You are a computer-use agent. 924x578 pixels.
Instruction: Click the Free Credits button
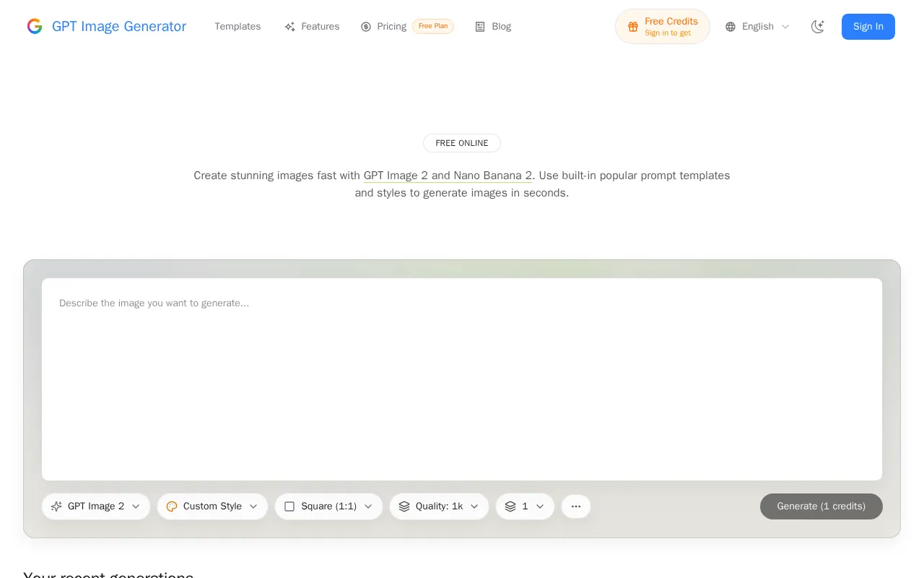point(663,27)
